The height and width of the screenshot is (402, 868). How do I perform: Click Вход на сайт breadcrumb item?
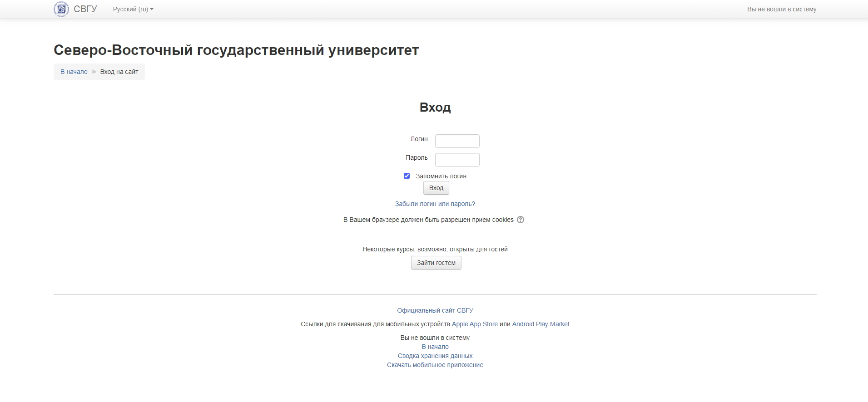(x=119, y=72)
